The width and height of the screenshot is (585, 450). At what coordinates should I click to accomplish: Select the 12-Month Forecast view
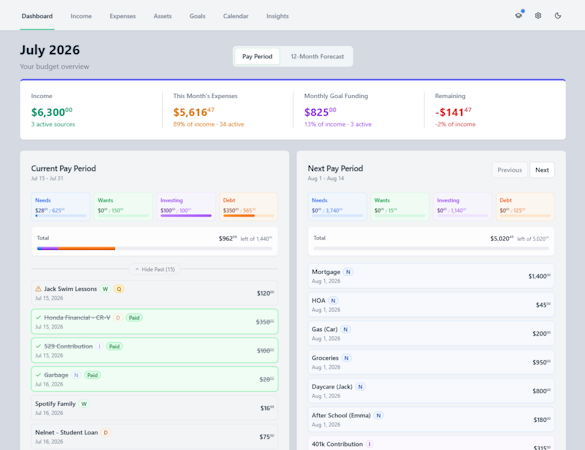click(317, 56)
